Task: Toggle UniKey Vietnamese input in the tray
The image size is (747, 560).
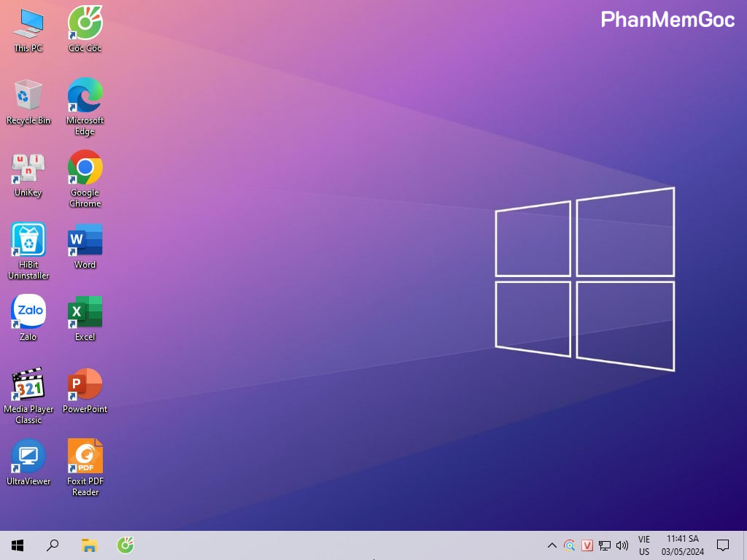Action: pos(587,545)
